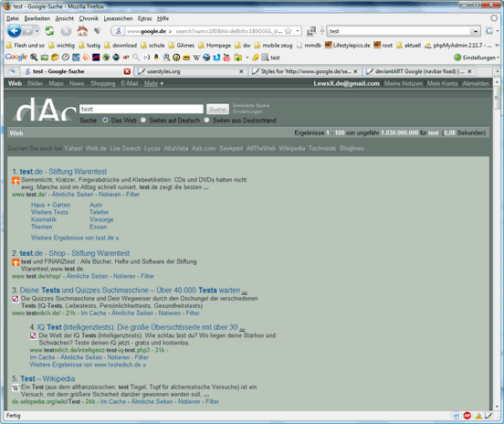Open the search box dropdown arrow

click(x=476, y=31)
